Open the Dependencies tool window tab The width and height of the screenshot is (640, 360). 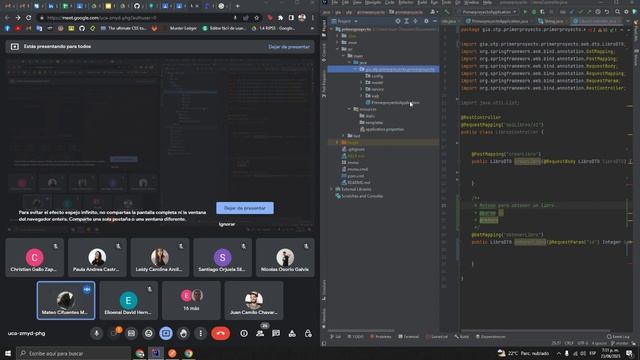491,337
